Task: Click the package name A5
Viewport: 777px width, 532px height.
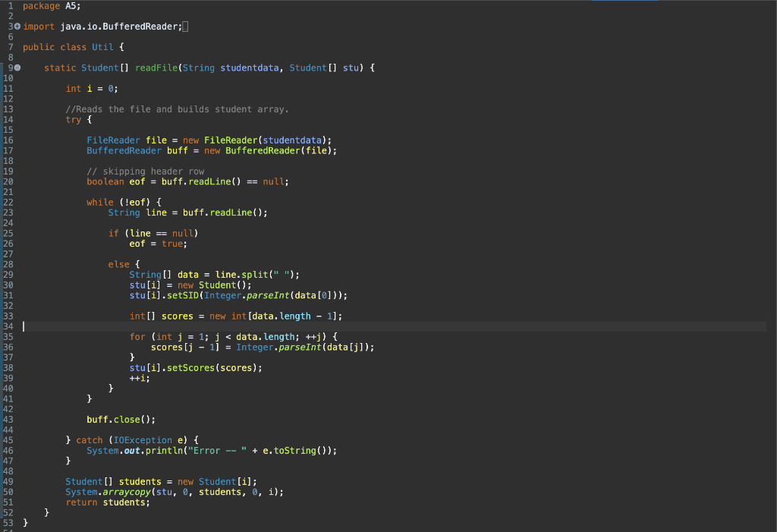Action: click(71, 6)
